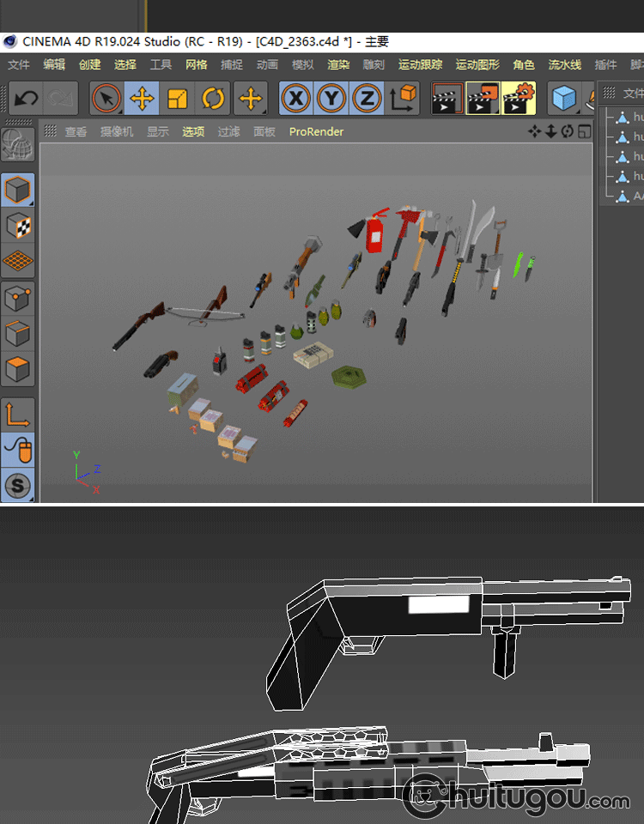Click the last-used tool plus icon
The width and height of the screenshot is (644, 824).
(250, 98)
